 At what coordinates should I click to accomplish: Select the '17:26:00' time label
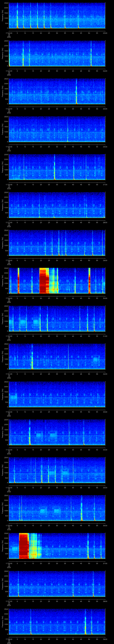[9, 184]
